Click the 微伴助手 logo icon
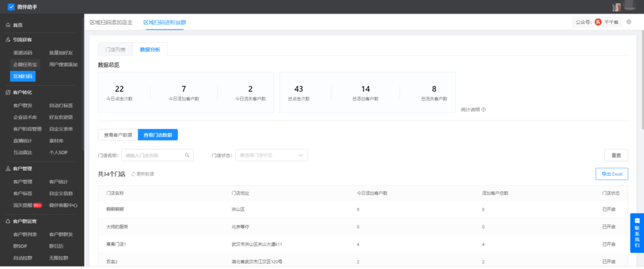Image resolution: width=644 pixels, height=269 pixels. click(x=11, y=8)
